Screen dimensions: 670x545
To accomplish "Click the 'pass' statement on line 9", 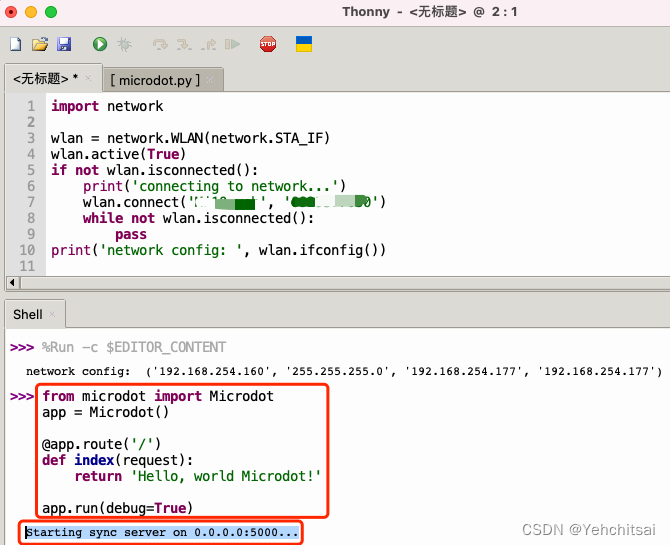I will (131, 235).
